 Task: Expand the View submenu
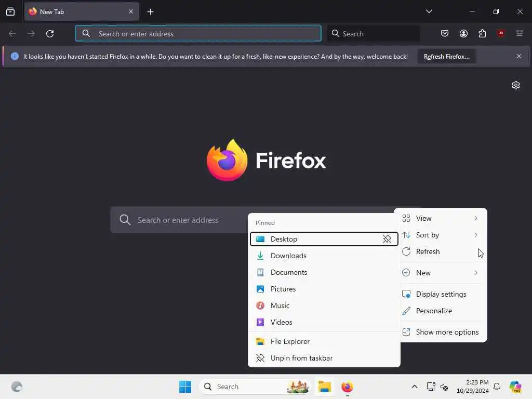coord(442,218)
